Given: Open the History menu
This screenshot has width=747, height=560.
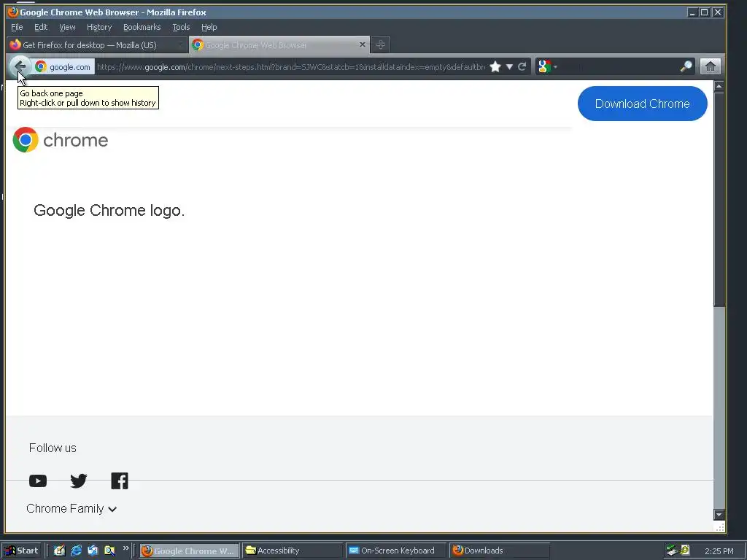Looking at the screenshot, I should [x=99, y=27].
